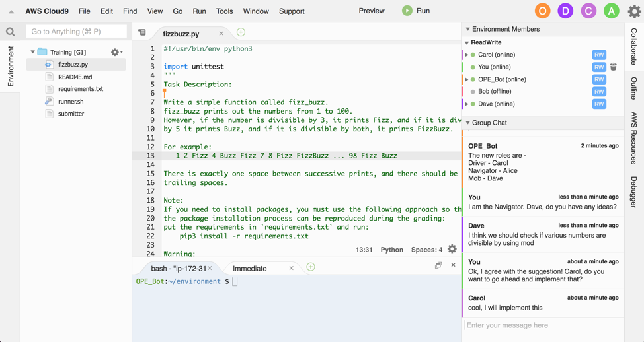Toggle the Environment side panel tab
The width and height of the screenshot is (644, 342).
11,66
